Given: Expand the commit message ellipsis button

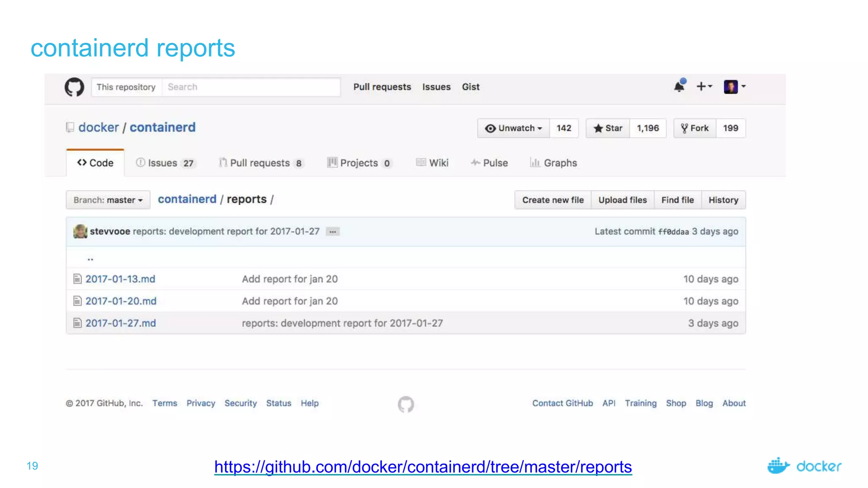Looking at the screenshot, I should click(x=333, y=232).
